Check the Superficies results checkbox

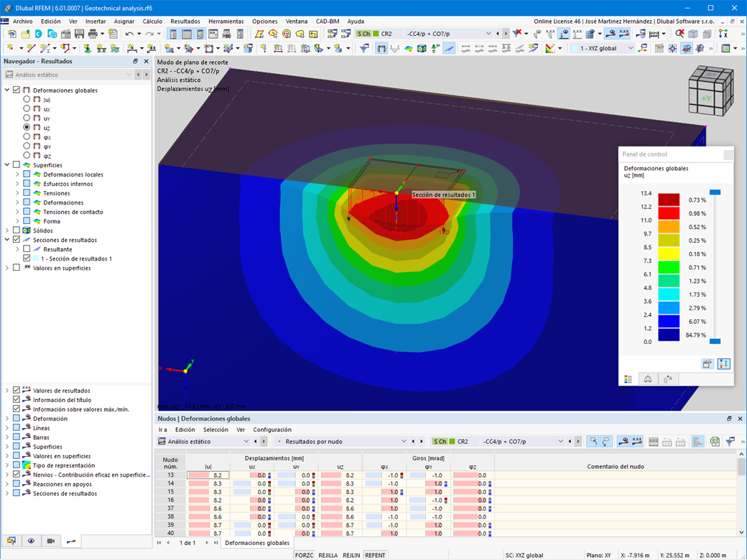pos(17,164)
